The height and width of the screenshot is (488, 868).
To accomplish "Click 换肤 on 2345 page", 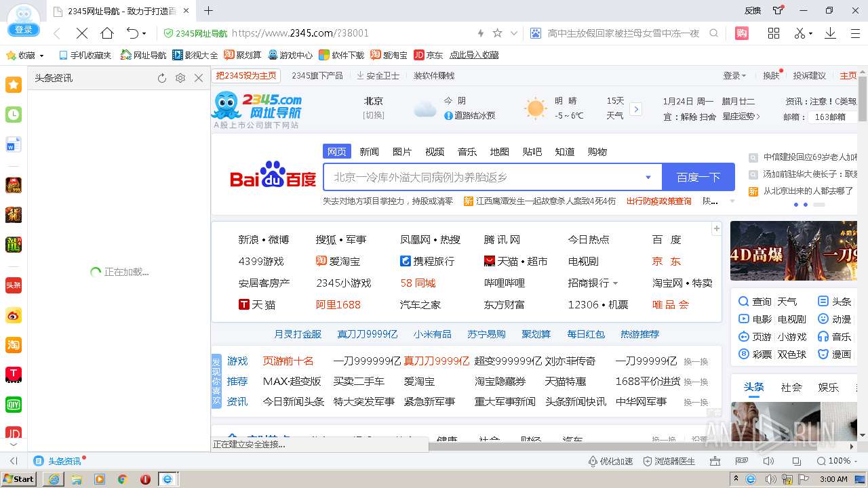I will click(x=771, y=76).
